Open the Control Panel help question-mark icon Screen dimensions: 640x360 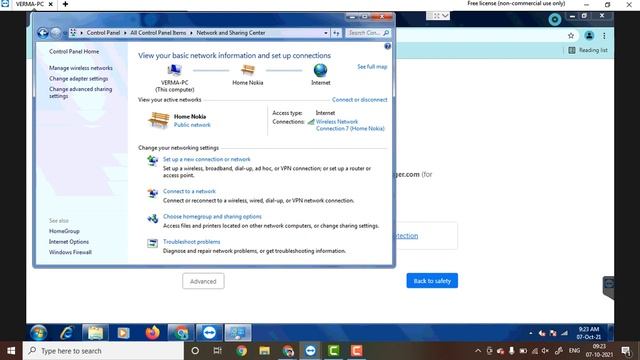click(x=387, y=46)
